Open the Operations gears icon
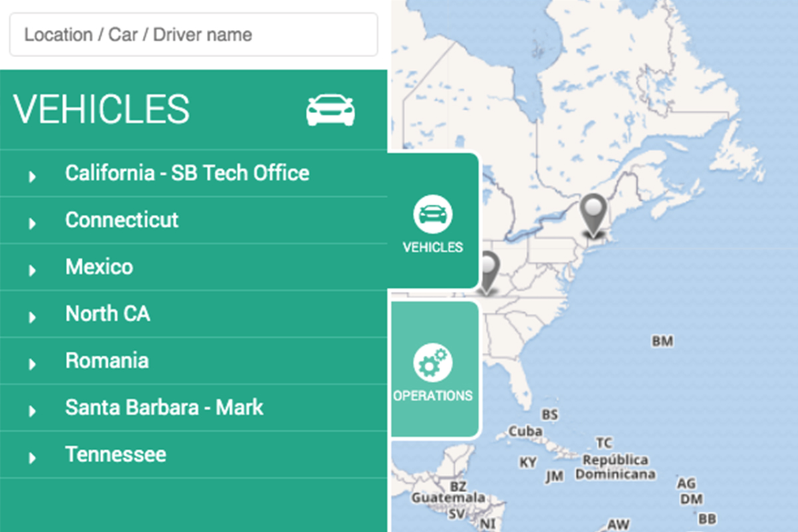The image size is (798, 532). click(433, 362)
